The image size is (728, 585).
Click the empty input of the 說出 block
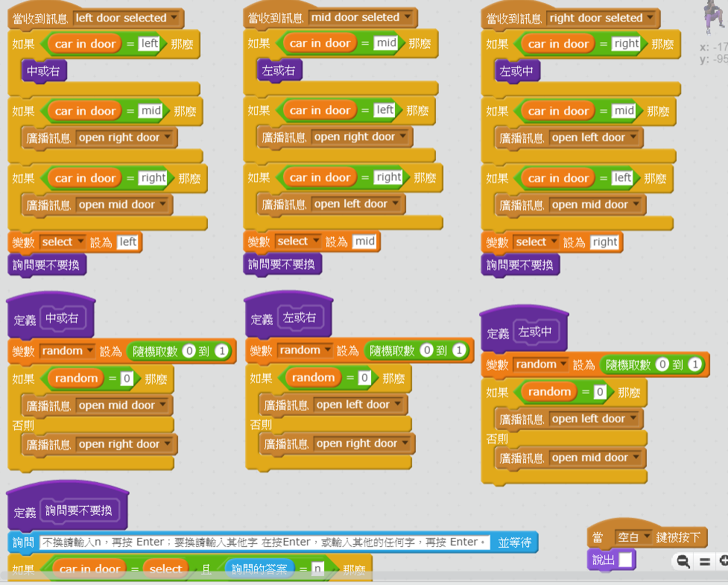(x=626, y=560)
